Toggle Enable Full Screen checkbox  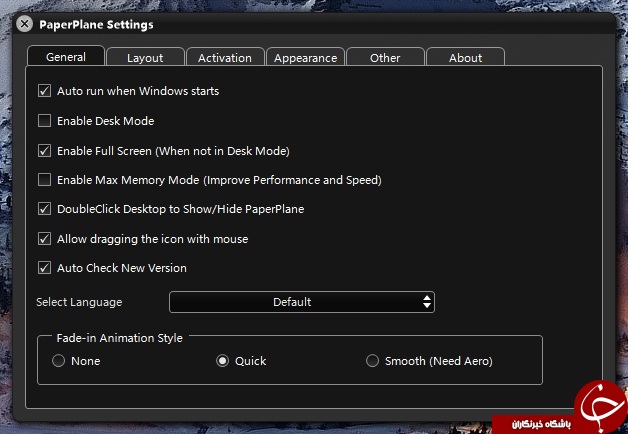[x=44, y=151]
